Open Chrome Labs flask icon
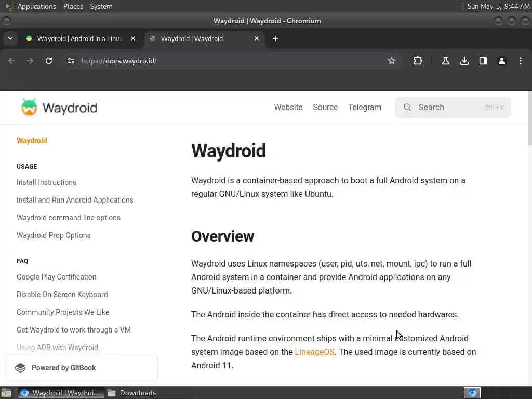The image size is (532, 399). [x=445, y=61]
